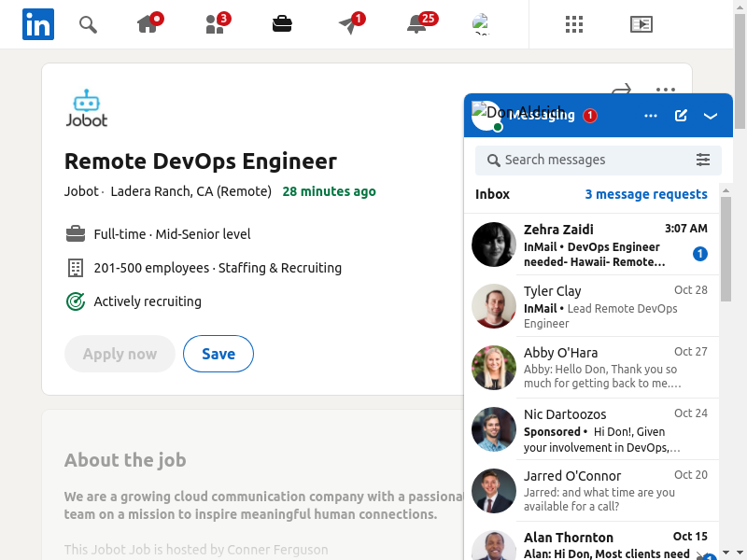Screen dimensions: 747x560
Task: Open My Network people icon
Action: pos(216,24)
